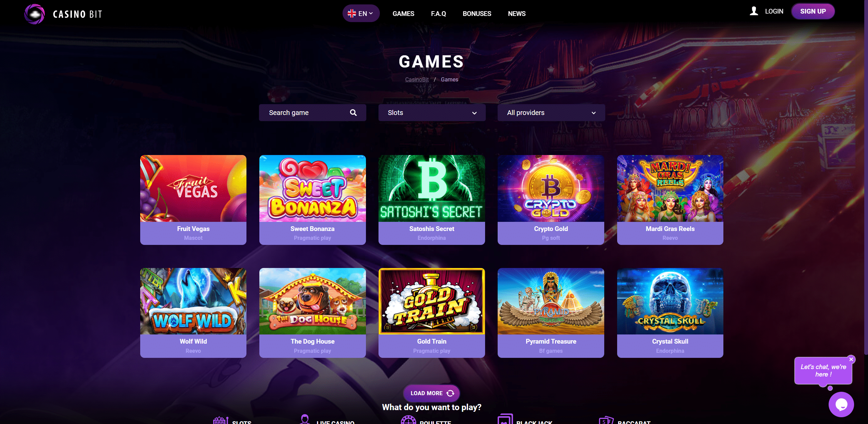This screenshot has width=868, height=424.
Task: Click the Sign Up button
Action: 813,11
